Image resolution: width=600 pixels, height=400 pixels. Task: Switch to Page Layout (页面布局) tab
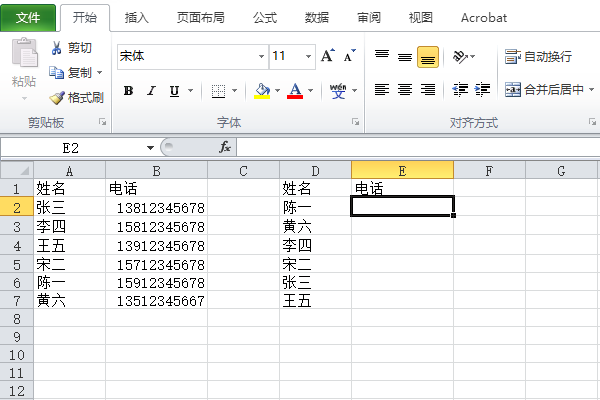pyautogui.click(x=201, y=18)
